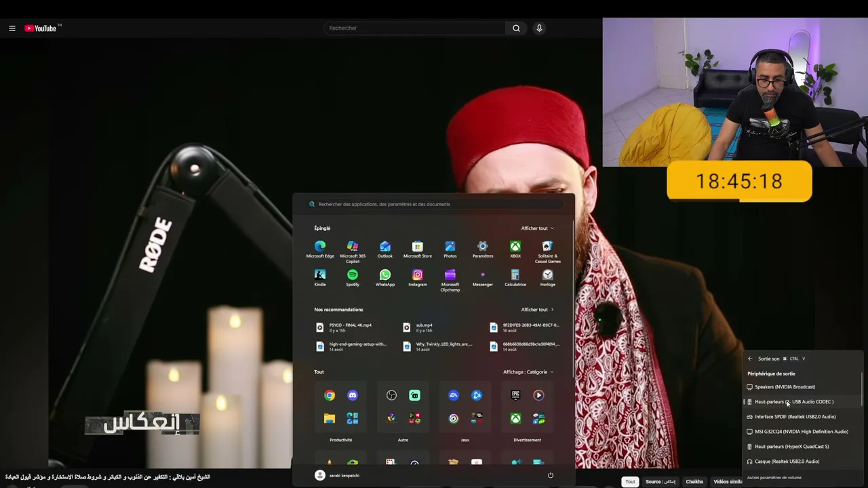Open the Divertissement app folder label
Screen dimensions: 868x488
(x=527, y=440)
